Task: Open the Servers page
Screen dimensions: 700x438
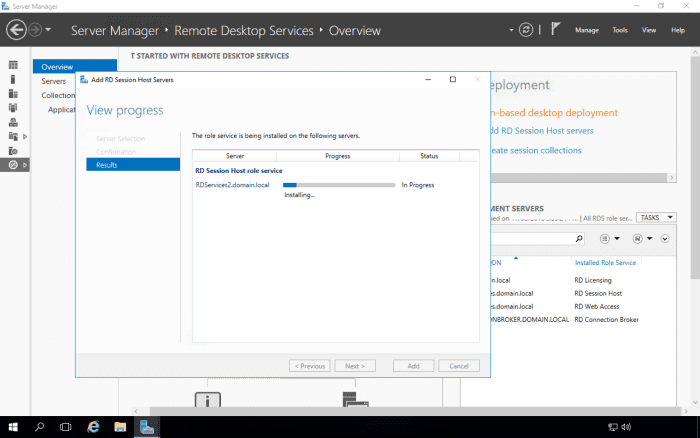Action: (x=54, y=81)
